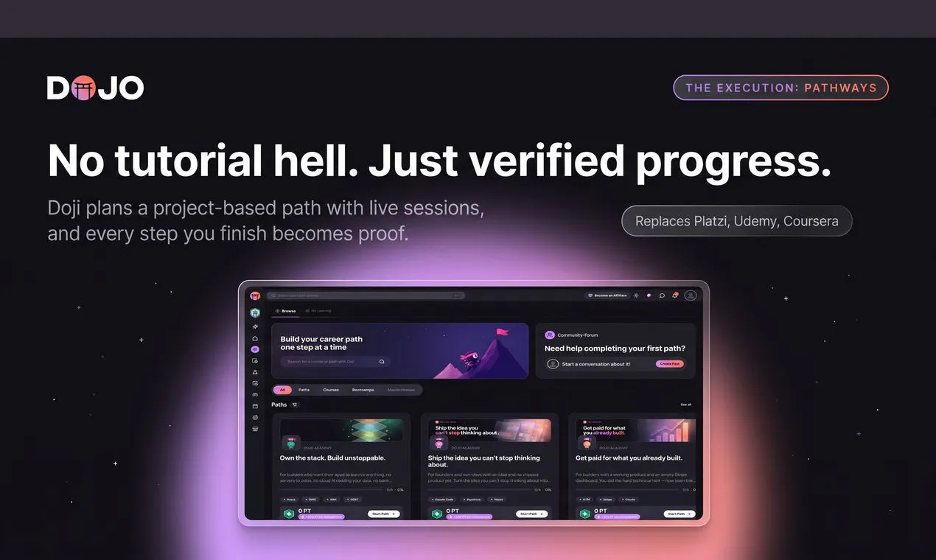
Task: Click the filter icon beside Paths heading
Action: coord(295,405)
